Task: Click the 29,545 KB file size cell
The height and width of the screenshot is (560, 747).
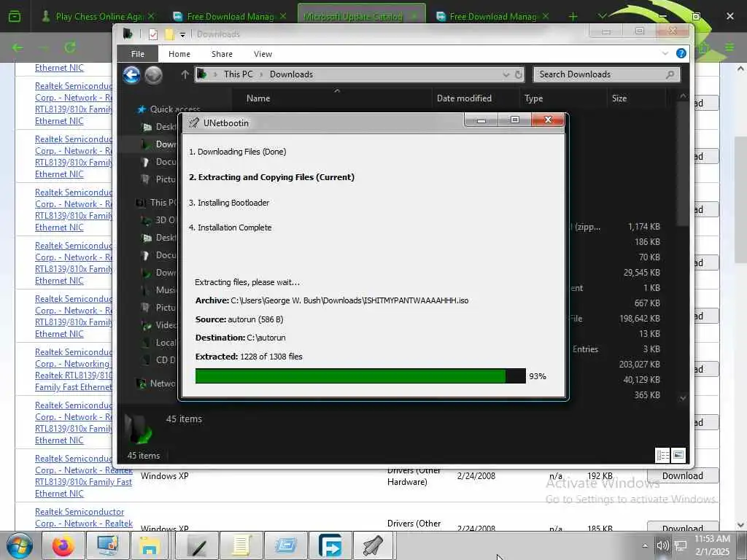Action: pos(642,273)
